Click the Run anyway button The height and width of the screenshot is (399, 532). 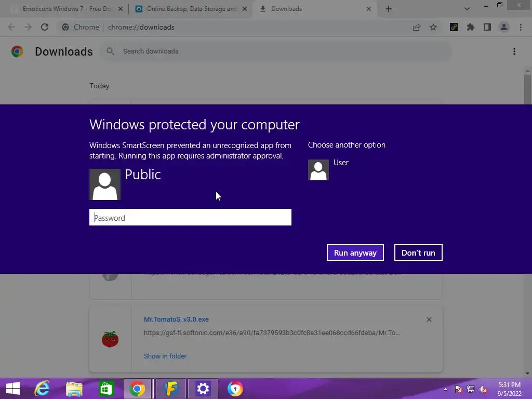coord(355,253)
